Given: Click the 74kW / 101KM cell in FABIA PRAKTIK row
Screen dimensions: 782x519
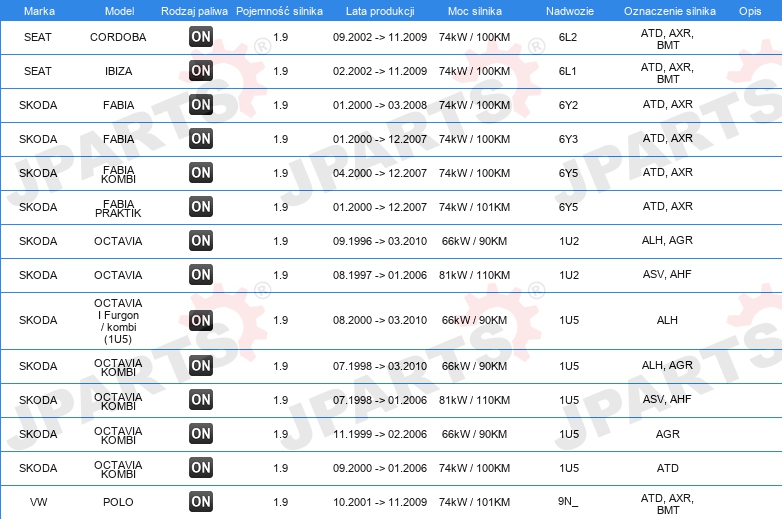Looking at the screenshot, I should tap(474, 207).
